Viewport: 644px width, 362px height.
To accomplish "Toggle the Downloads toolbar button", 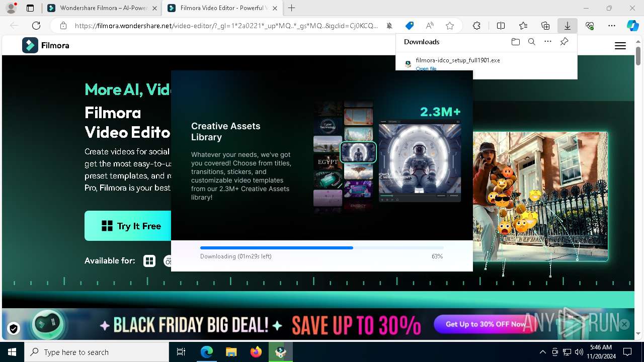I will point(568,26).
